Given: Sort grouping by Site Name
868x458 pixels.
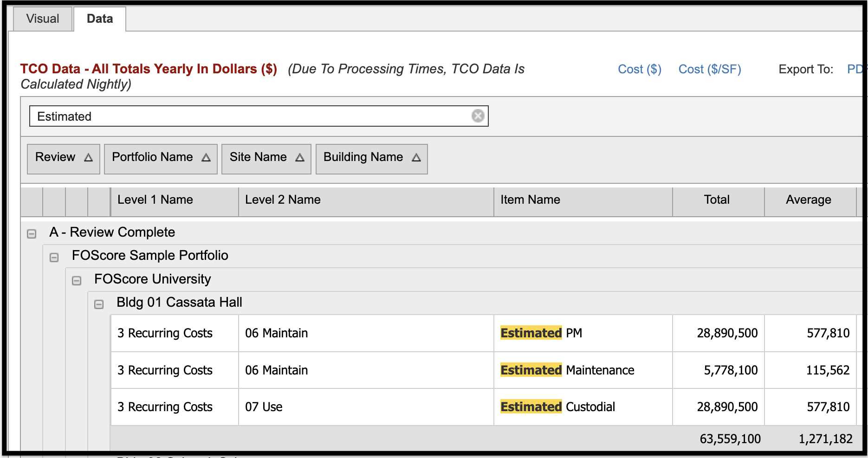Looking at the screenshot, I should click(x=266, y=159).
